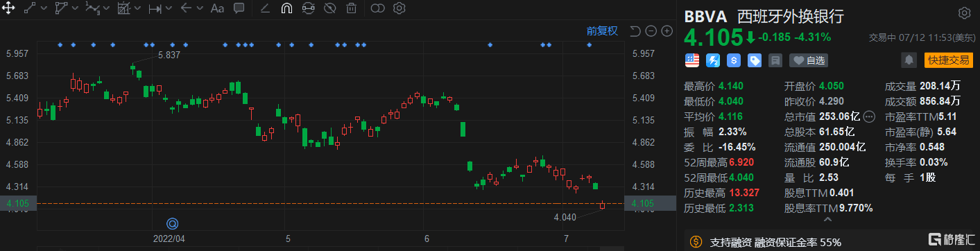Image resolution: width=980 pixels, height=251 pixels.
Task: Click the blue price tag icon
Action: tap(755, 60)
